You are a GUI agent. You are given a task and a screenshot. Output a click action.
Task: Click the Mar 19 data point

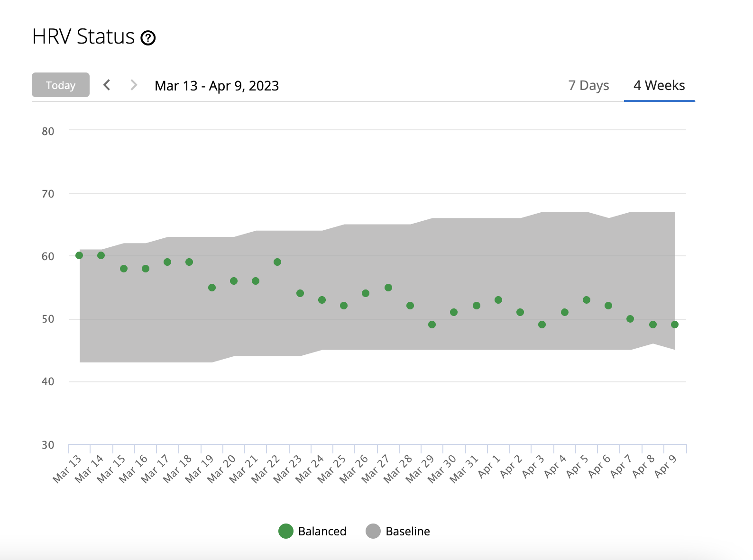212,288
